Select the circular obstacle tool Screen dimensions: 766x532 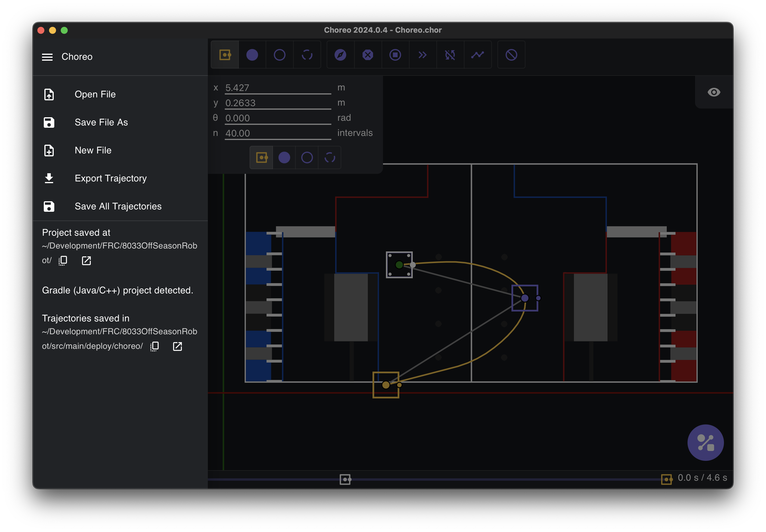511,55
